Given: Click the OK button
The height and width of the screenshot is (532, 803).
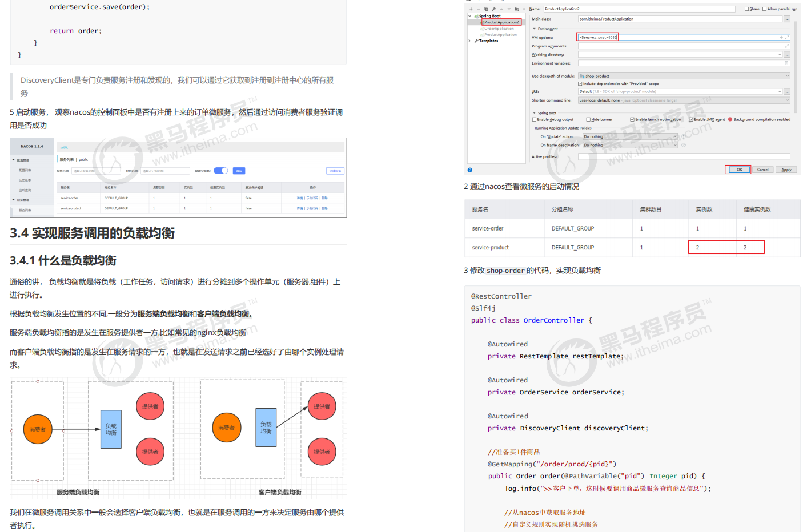Looking at the screenshot, I should [739, 170].
